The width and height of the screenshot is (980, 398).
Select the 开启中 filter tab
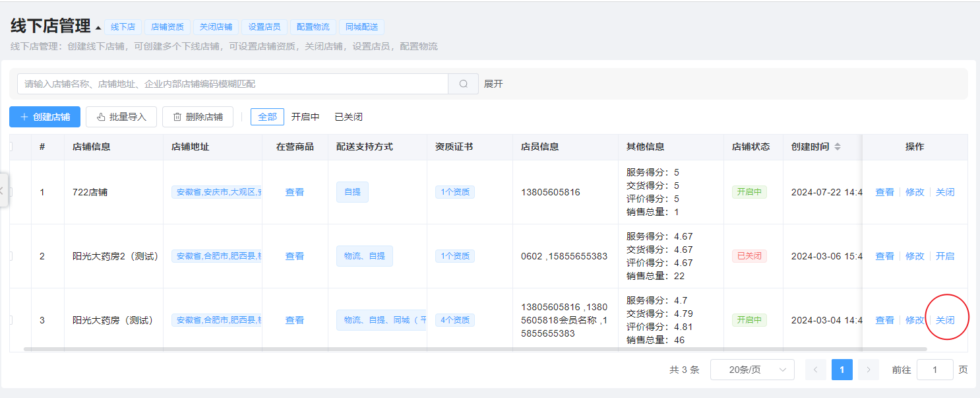[305, 117]
